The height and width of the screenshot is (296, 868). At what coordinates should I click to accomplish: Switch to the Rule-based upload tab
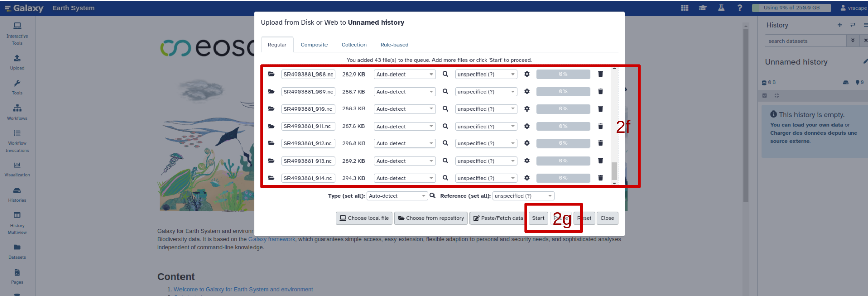(x=394, y=45)
